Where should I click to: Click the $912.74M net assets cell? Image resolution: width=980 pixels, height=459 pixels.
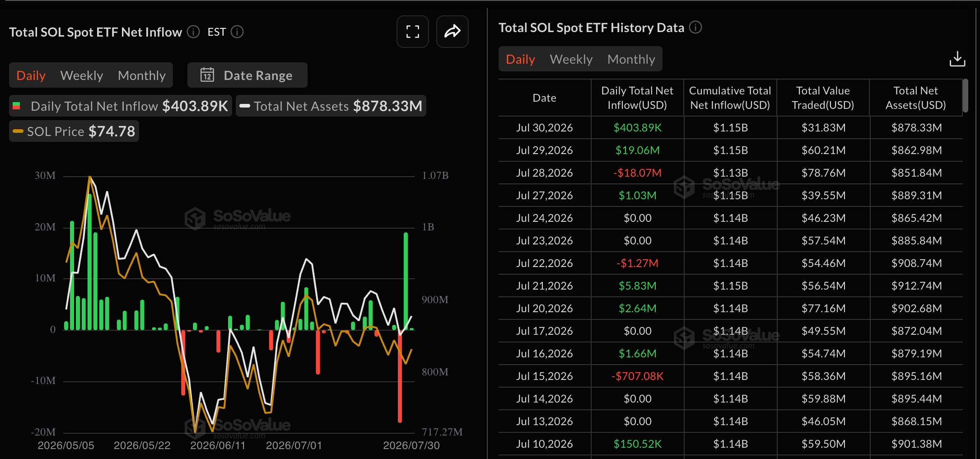(x=916, y=286)
